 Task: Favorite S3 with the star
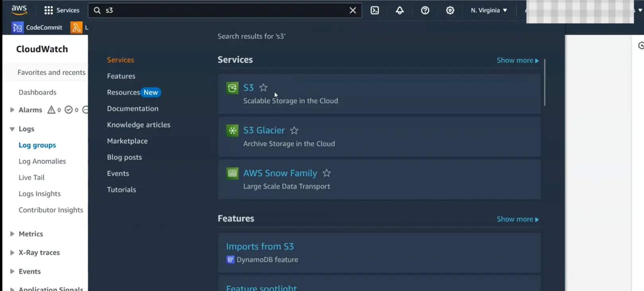click(x=263, y=87)
